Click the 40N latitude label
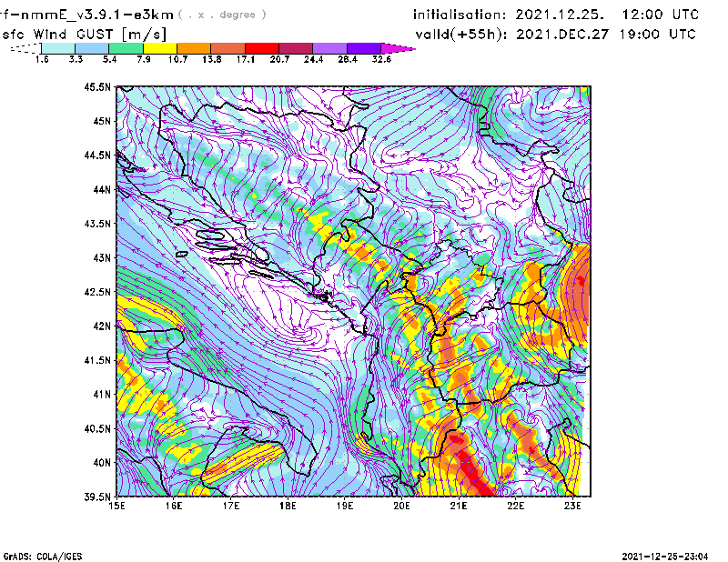Screen dimensions: 728x562 pyautogui.click(x=102, y=463)
